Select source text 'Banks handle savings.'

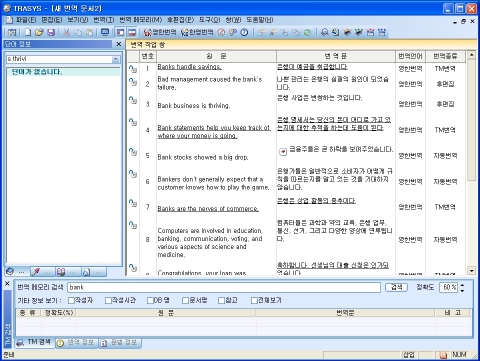click(189, 67)
